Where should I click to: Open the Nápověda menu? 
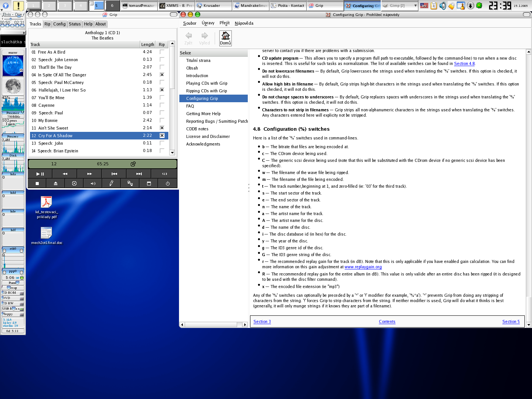(244, 23)
